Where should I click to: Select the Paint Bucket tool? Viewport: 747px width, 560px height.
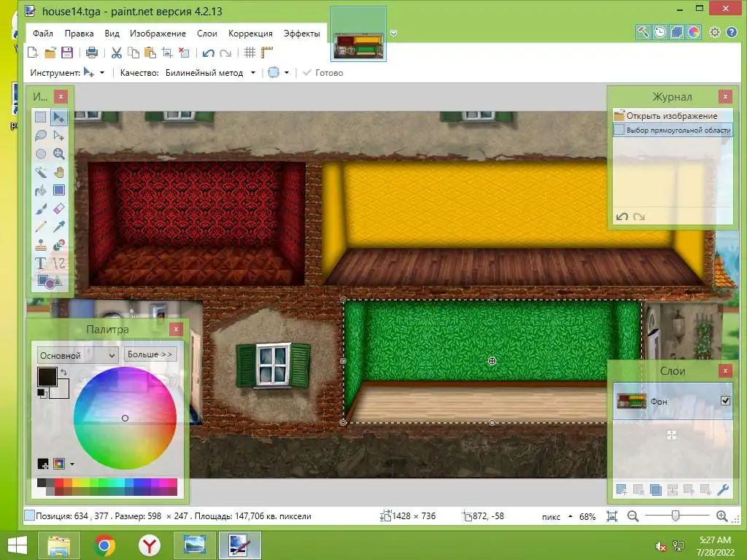(41, 190)
